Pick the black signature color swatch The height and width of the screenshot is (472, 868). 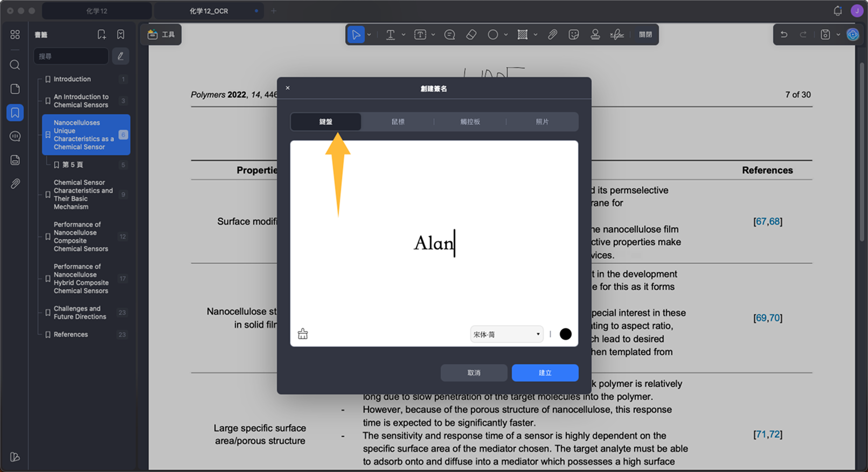(565, 334)
